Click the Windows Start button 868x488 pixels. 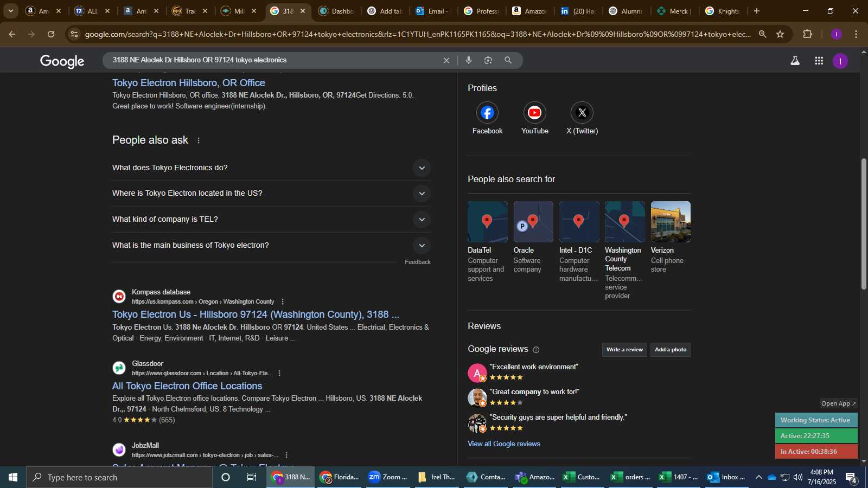[13, 477]
